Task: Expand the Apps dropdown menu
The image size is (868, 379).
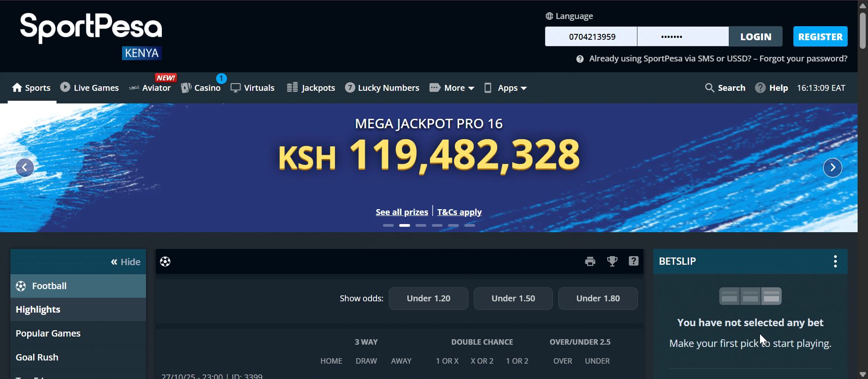Action: 506,88
